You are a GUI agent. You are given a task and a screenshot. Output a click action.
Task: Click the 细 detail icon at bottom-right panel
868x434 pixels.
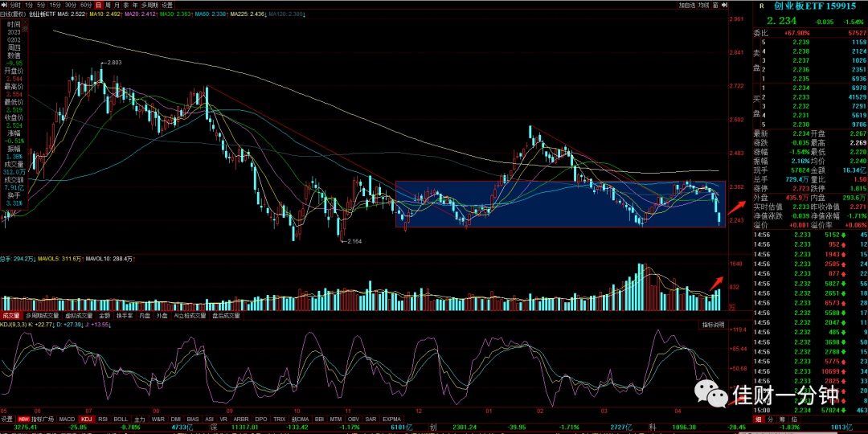click(x=757, y=419)
